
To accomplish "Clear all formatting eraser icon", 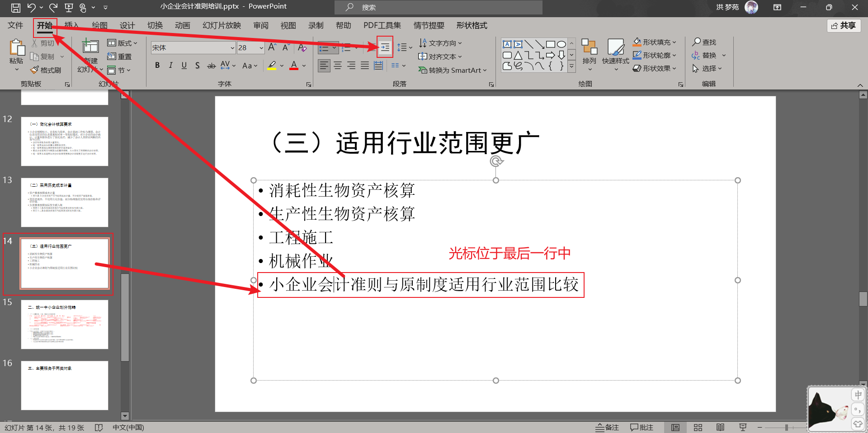I will 302,47.
